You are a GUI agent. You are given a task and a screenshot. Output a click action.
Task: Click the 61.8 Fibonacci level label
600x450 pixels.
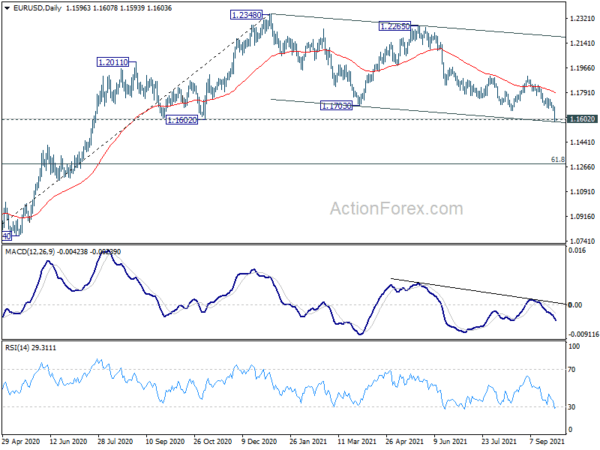point(558,159)
